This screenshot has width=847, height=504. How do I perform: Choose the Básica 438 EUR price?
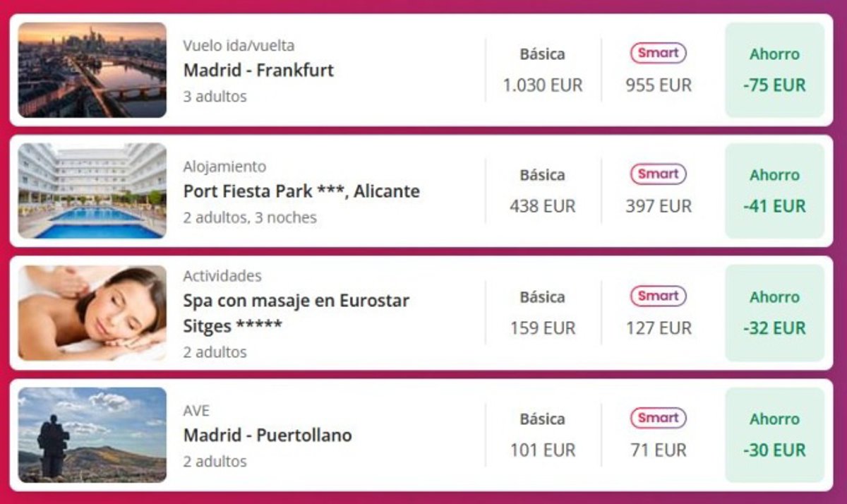click(542, 207)
